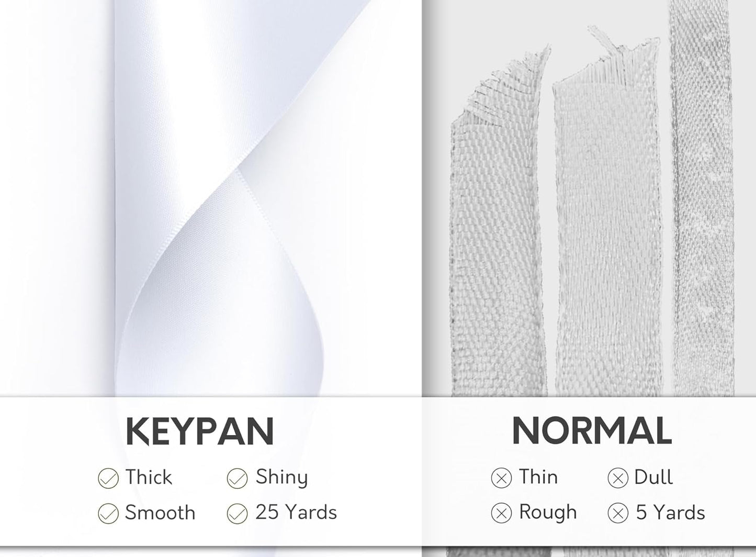The height and width of the screenshot is (557, 756).
Task: Click the 25 Yards text
Action: point(296,513)
